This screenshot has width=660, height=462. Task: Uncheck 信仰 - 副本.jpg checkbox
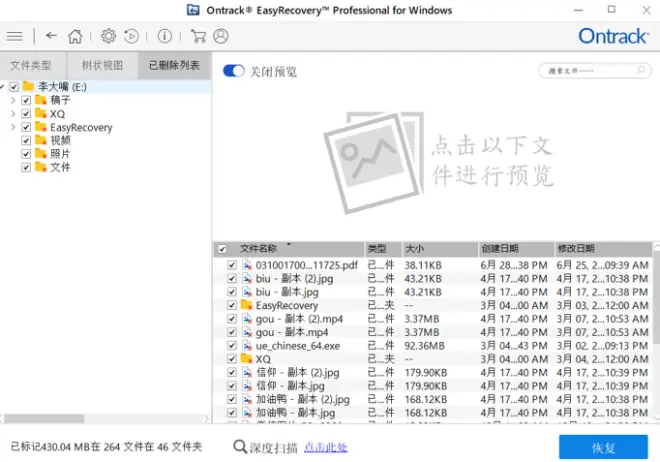tap(232, 386)
